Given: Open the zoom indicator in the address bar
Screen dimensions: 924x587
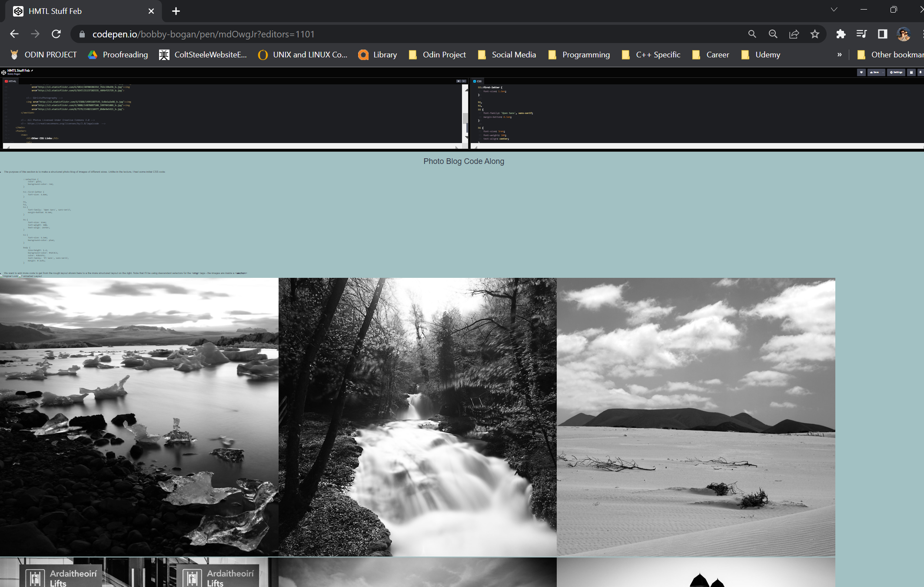Looking at the screenshot, I should pyautogui.click(x=773, y=34).
